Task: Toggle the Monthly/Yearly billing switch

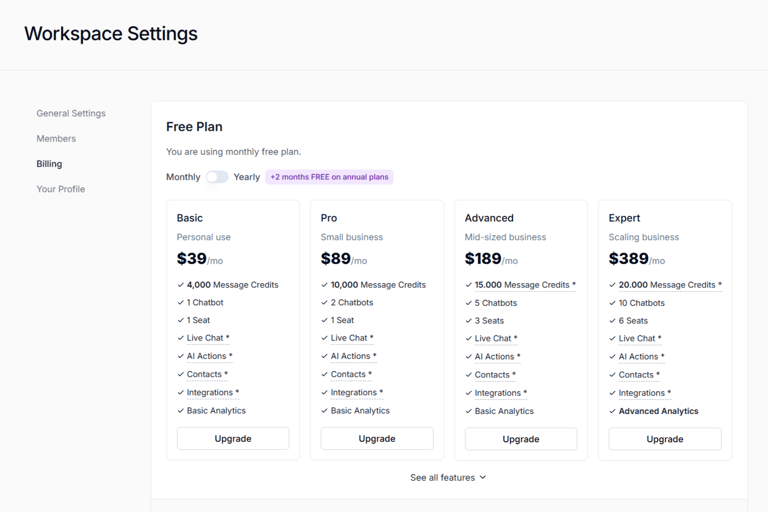Action: tap(217, 177)
